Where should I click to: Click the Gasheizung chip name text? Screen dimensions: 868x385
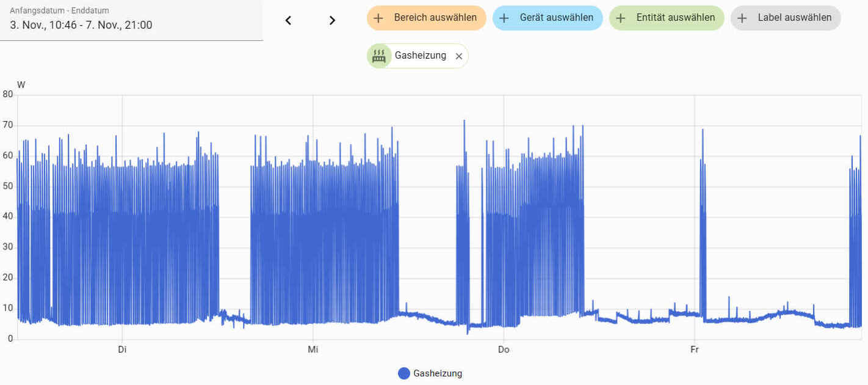(420, 56)
